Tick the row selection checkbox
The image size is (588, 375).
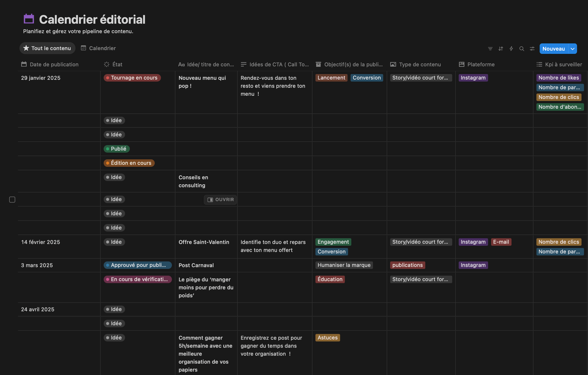tap(12, 200)
